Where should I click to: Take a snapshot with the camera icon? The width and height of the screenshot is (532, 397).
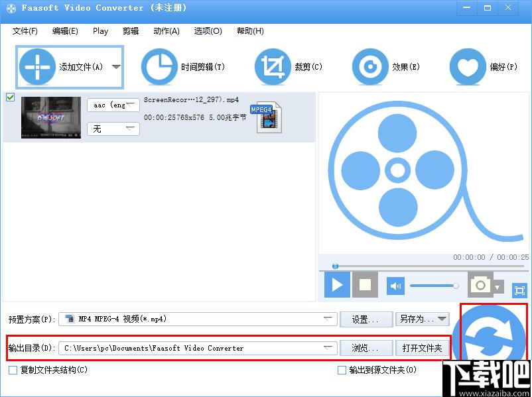point(480,285)
